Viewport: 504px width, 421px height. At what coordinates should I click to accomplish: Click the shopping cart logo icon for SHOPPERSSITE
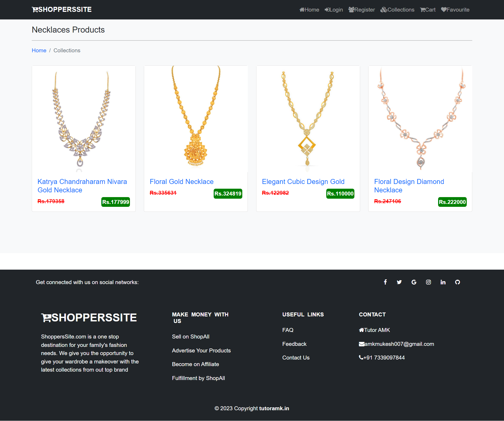tap(34, 9)
